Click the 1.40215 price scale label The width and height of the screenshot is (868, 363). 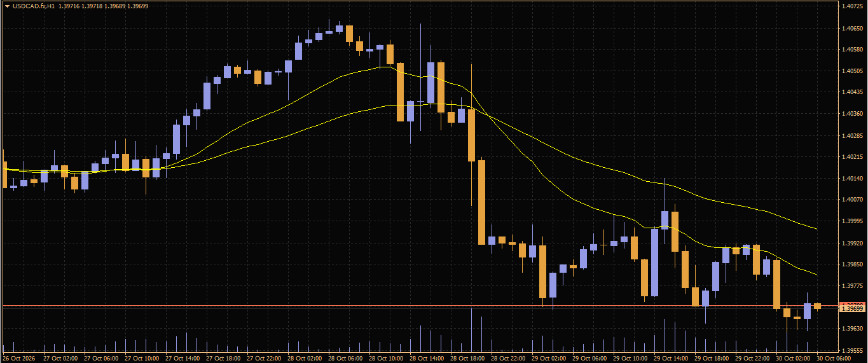click(x=851, y=156)
